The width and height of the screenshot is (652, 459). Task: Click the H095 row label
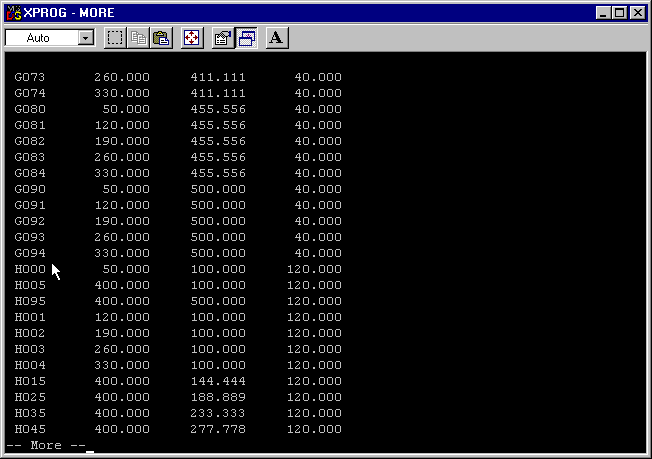(x=30, y=301)
